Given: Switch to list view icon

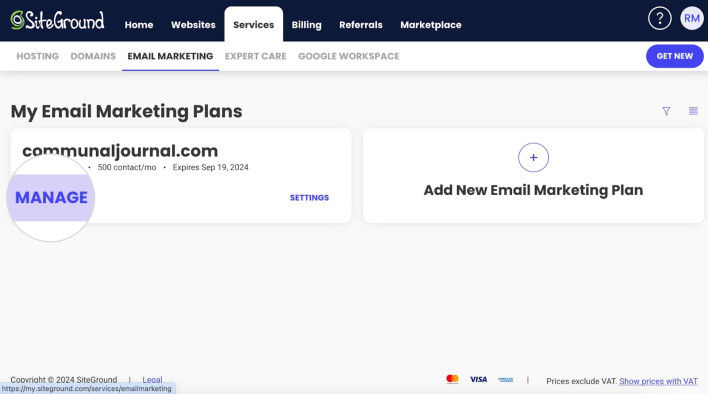Looking at the screenshot, I should (x=693, y=111).
